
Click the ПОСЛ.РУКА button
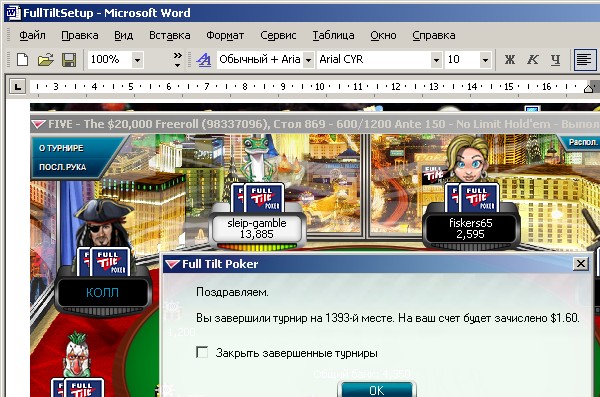[x=62, y=167]
